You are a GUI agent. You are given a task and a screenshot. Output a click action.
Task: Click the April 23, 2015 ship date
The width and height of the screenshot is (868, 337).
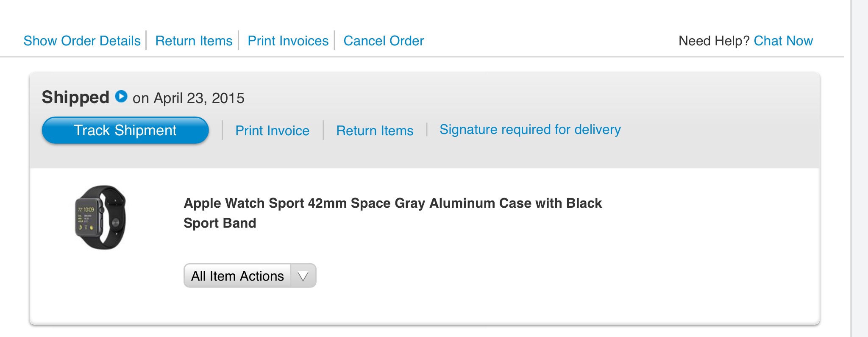199,98
